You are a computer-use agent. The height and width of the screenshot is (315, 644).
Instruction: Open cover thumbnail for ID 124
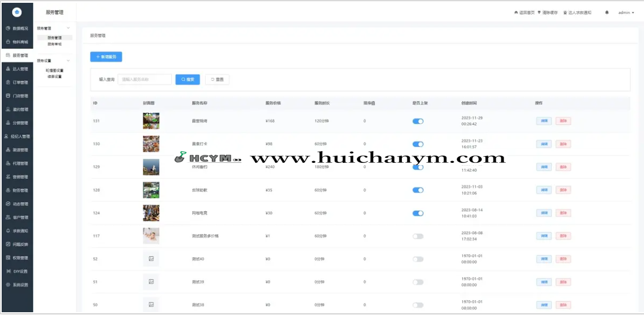click(x=151, y=213)
